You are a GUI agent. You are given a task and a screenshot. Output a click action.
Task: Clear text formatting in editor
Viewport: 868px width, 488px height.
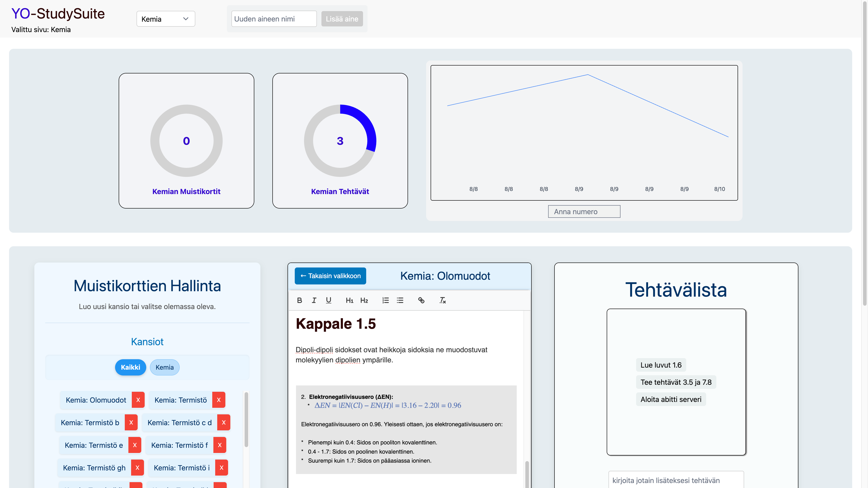coord(442,300)
